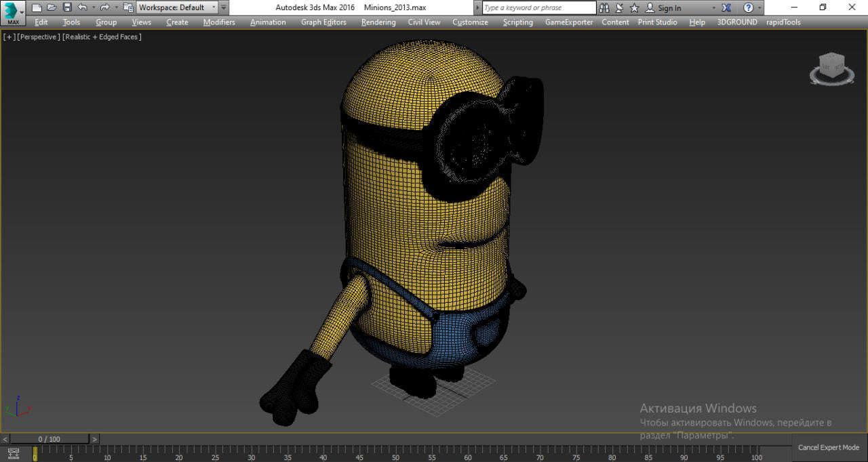Open the Communication Center satellite icon
The image size is (868, 462).
click(619, 7)
